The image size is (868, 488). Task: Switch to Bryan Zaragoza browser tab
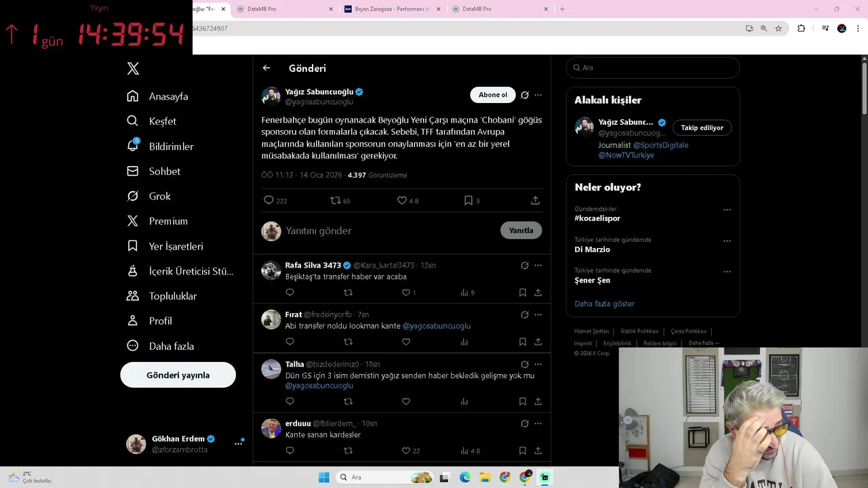392,9
